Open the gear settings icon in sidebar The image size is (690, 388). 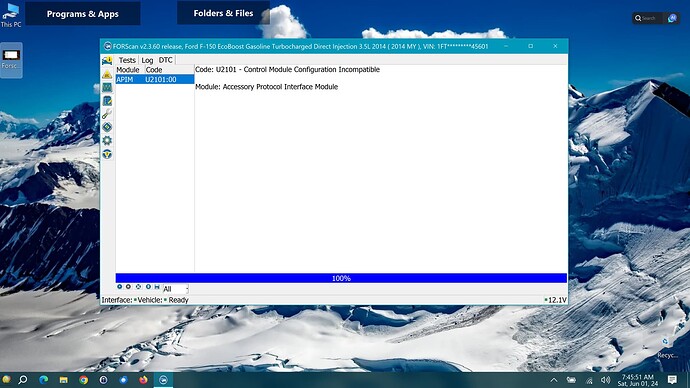point(107,140)
